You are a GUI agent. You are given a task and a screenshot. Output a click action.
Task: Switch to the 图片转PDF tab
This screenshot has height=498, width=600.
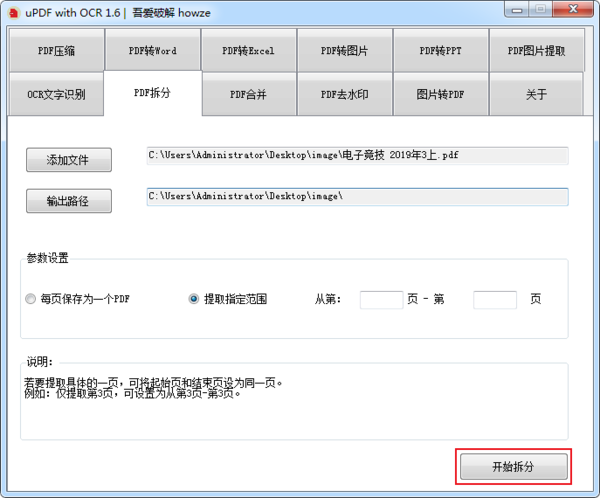pyautogui.click(x=441, y=95)
